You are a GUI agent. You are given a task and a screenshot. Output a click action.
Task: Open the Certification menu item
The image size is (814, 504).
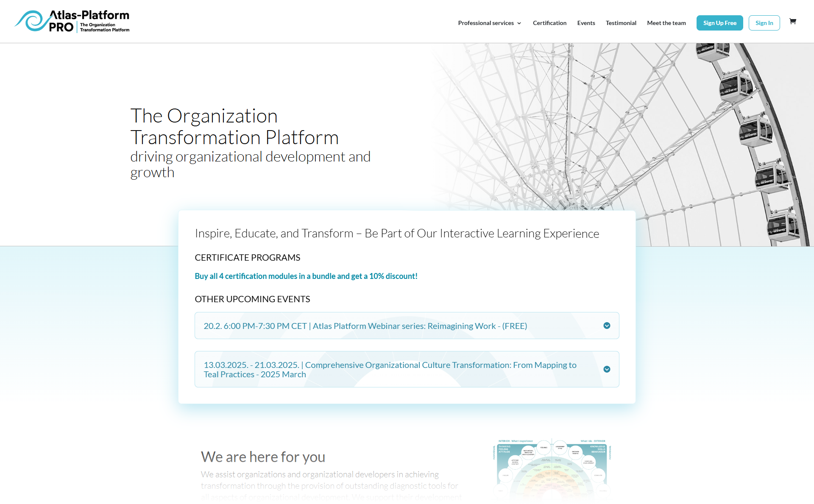point(549,23)
